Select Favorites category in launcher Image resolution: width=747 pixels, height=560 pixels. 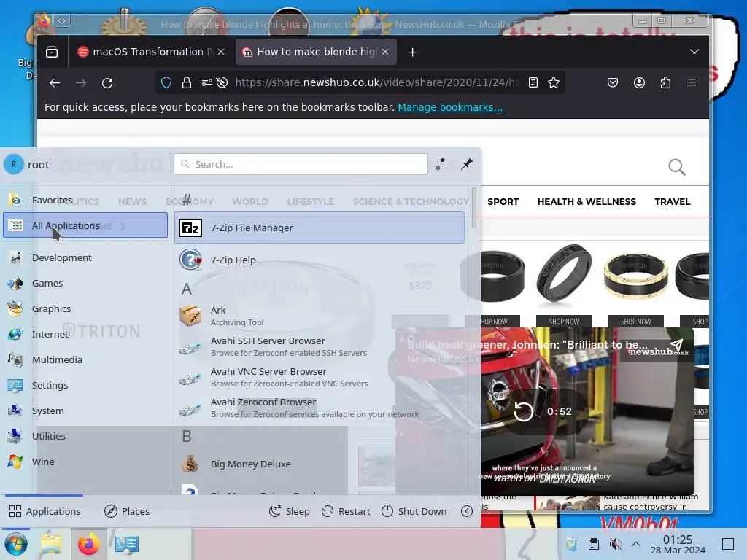coord(85,200)
